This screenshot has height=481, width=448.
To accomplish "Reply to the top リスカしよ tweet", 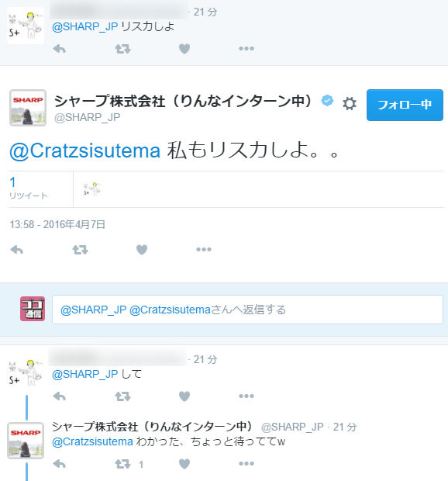I will [60, 49].
